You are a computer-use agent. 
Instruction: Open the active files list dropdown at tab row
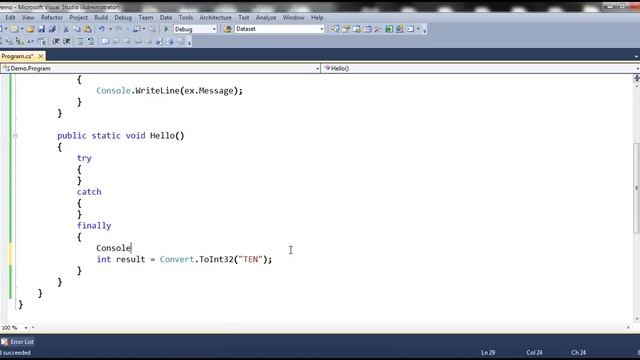(x=636, y=56)
